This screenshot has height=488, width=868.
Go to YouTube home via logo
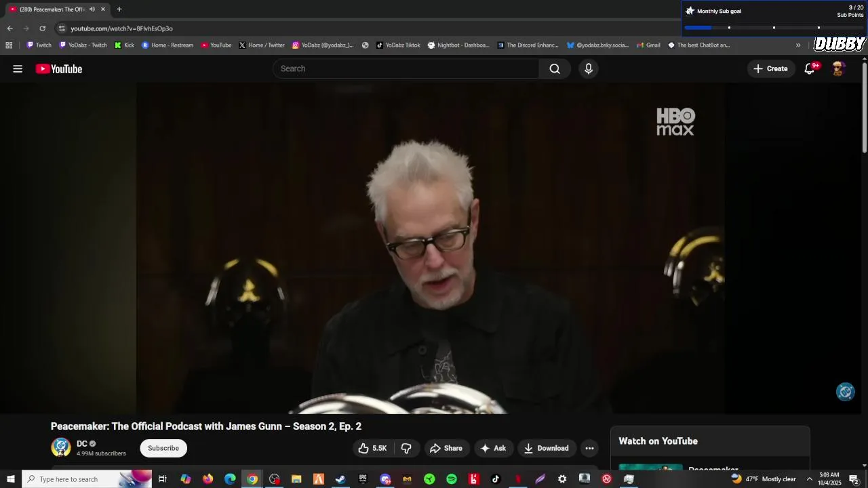click(59, 68)
